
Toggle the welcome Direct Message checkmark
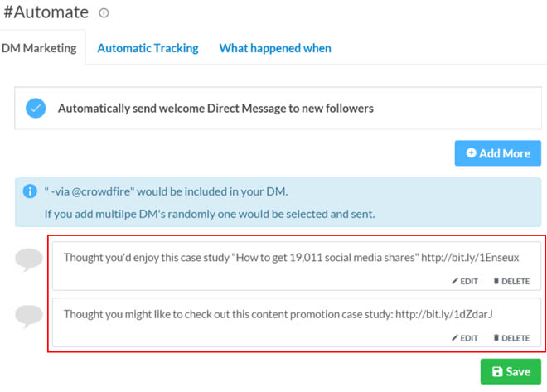(x=36, y=108)
